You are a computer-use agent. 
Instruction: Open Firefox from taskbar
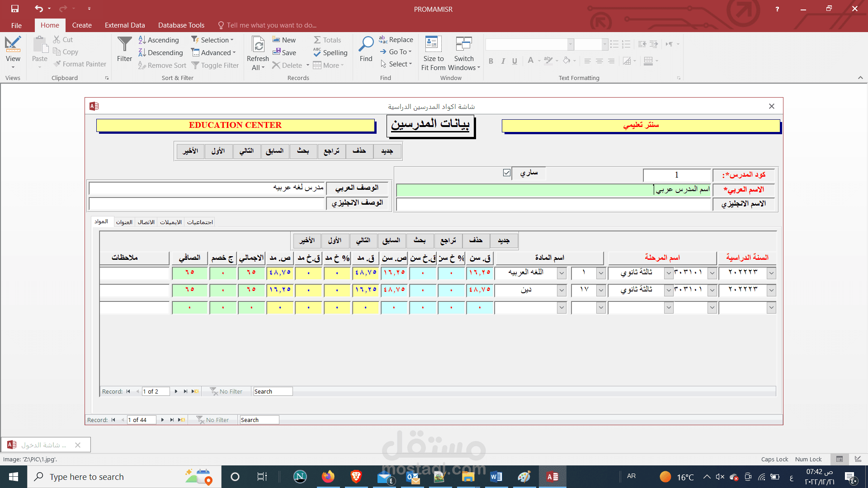click(328, 477)
